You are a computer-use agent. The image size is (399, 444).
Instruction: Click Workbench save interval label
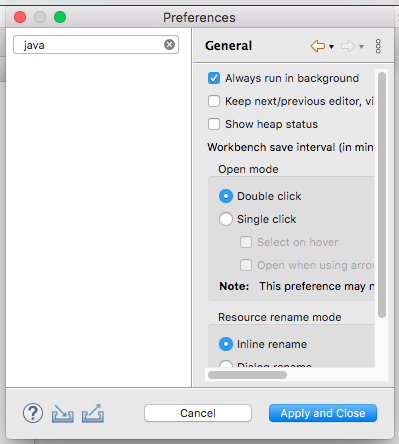pyautogui.click(x=290, y=147)
